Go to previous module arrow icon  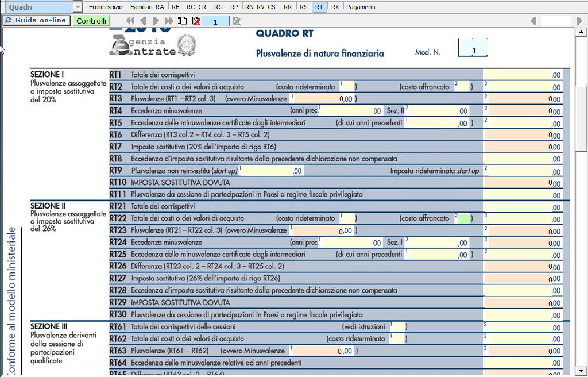pos(142,21)
